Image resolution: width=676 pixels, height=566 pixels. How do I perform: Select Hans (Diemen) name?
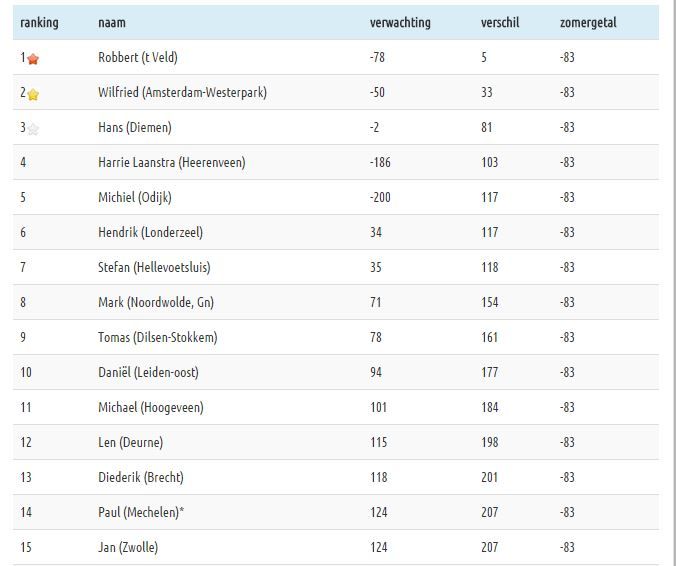tap(135, 127)
